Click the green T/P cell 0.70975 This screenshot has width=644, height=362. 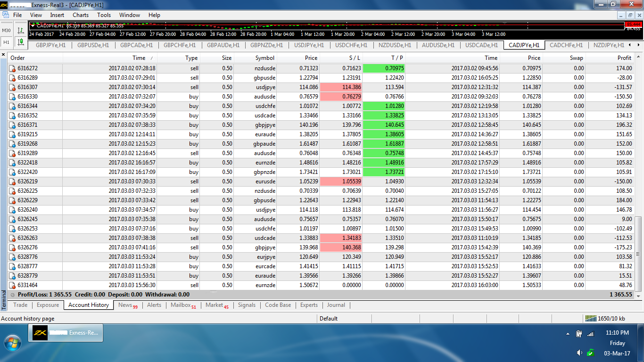[384, 68]
